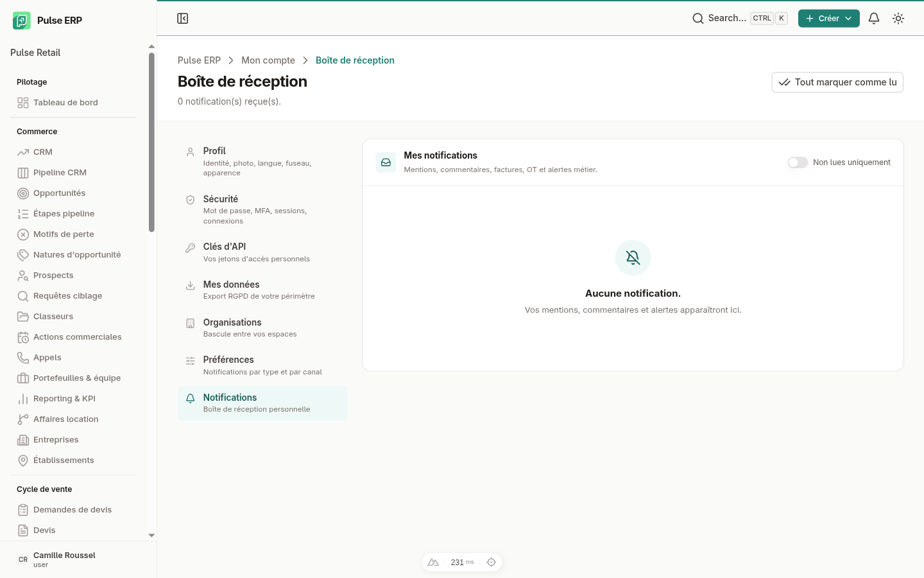924x578 pixels.
Task: Open the Clés d'API tab
Action: (262, 252)
